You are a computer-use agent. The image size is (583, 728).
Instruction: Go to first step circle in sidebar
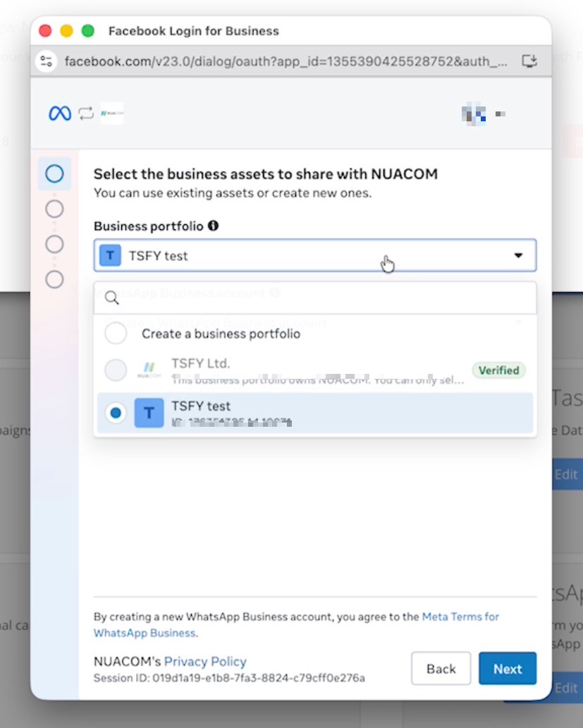[54, 174]
